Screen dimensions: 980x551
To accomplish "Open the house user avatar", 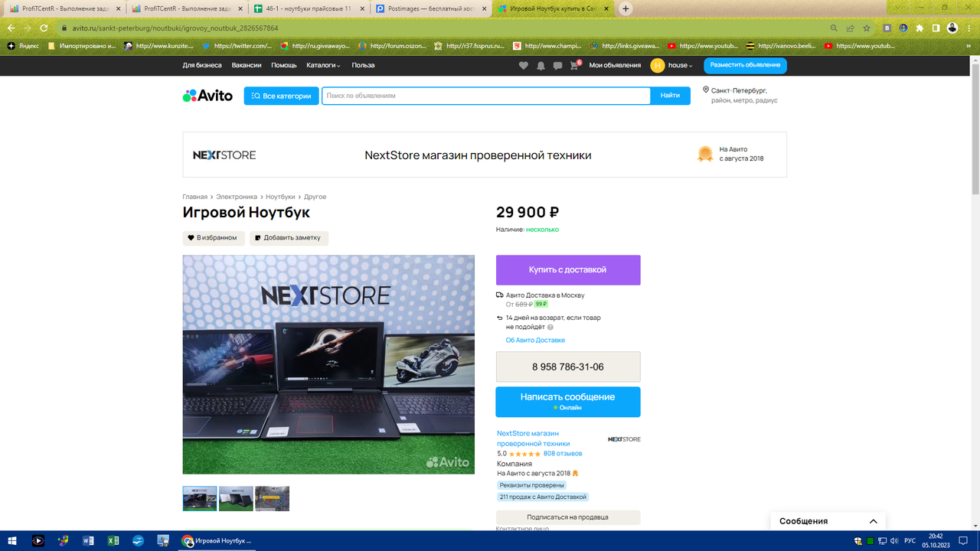I will [657, 66].
